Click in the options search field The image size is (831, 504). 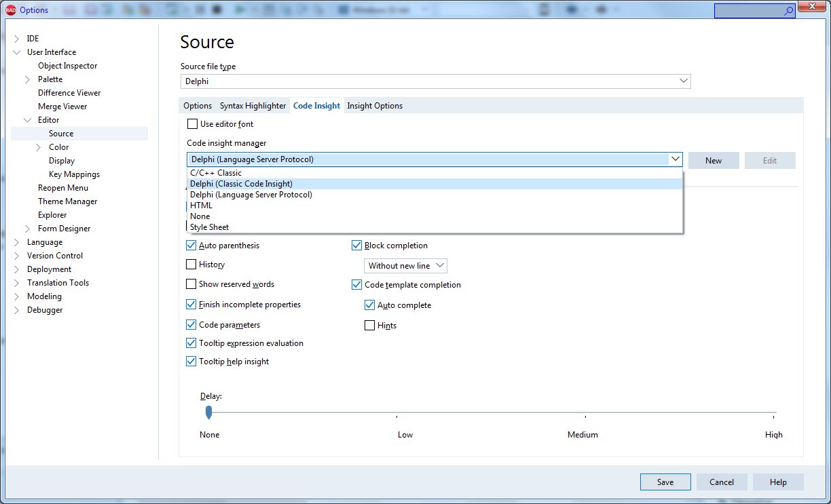click(x=749, y=11)
